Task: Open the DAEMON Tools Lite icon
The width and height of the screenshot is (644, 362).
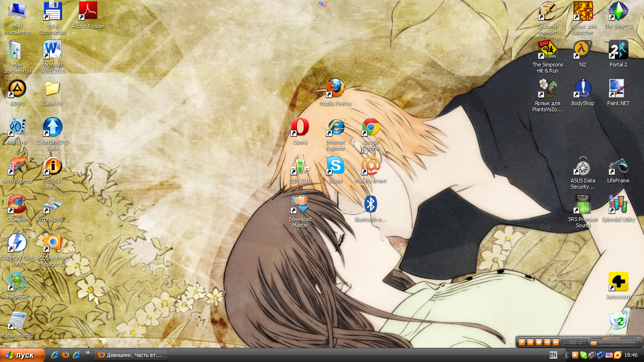Action: click(x=17, y=243)
